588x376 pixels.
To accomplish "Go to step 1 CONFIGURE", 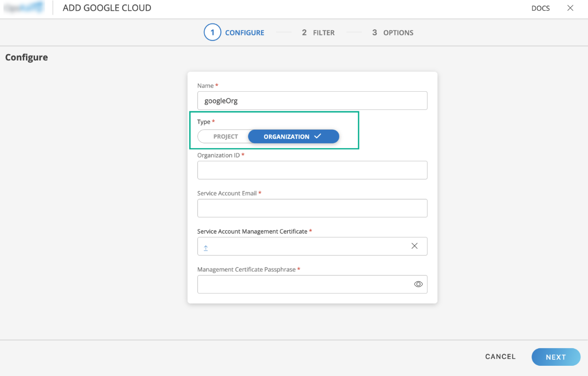I will click(234, 33).
